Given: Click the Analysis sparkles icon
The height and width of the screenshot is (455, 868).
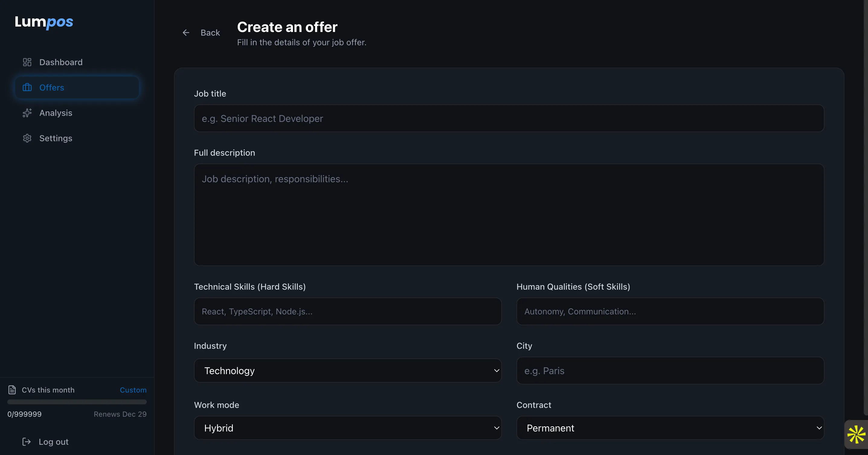Looking at the screenshot, I should [x=27, y=113].
